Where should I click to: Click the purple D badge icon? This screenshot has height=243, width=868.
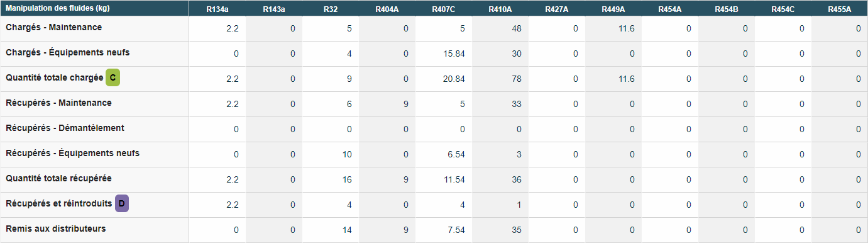pos(122,203)
